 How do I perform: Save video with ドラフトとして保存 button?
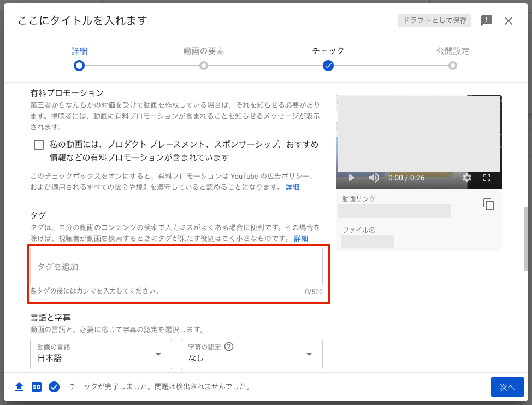tap(435, 20)
